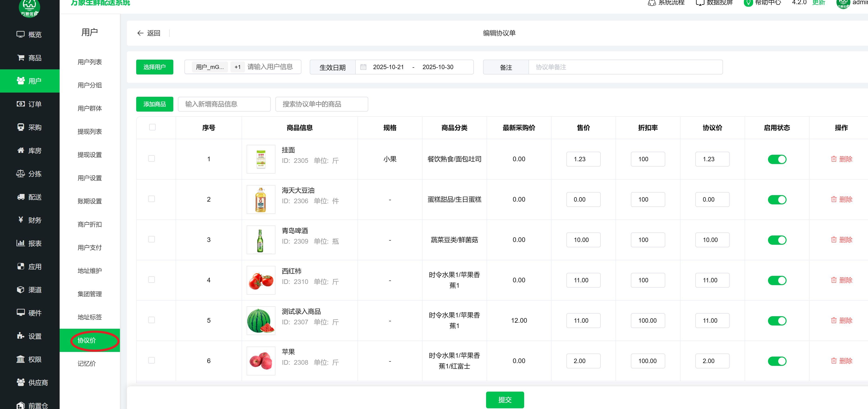Expand the +1 additional users tag
Viewport: 868px width, 409px height.
coord(238,67)
